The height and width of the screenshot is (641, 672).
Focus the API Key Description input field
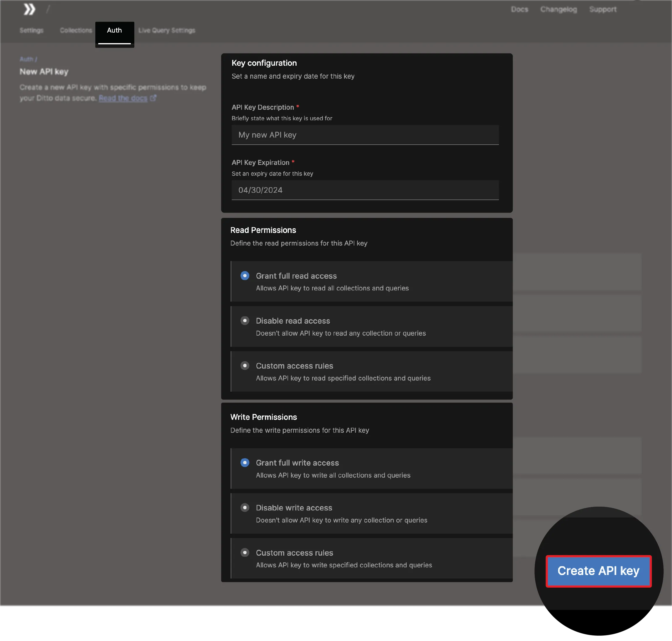[x=365, y=135]
